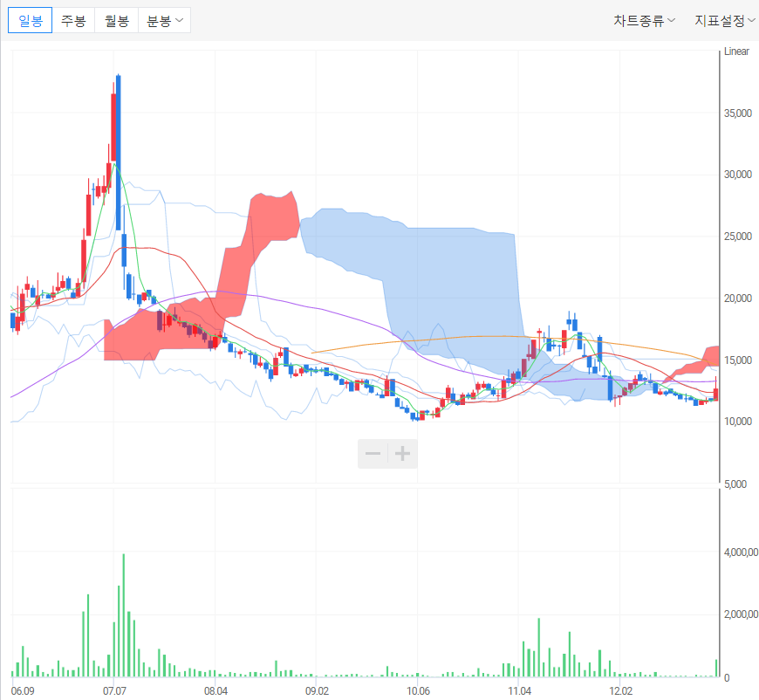759x700 pixels.
Task: Click the 09.02 date axis label
Action: pos(317,690)
